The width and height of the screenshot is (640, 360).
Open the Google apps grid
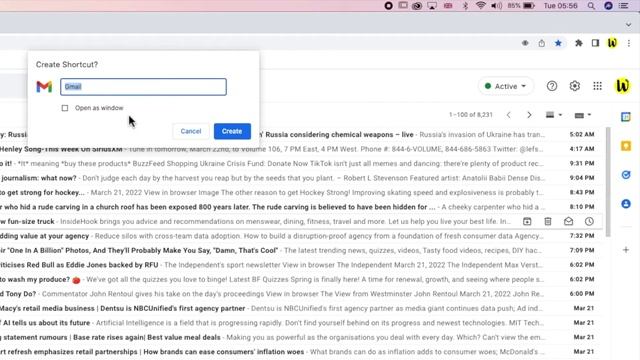coord(598,86)
